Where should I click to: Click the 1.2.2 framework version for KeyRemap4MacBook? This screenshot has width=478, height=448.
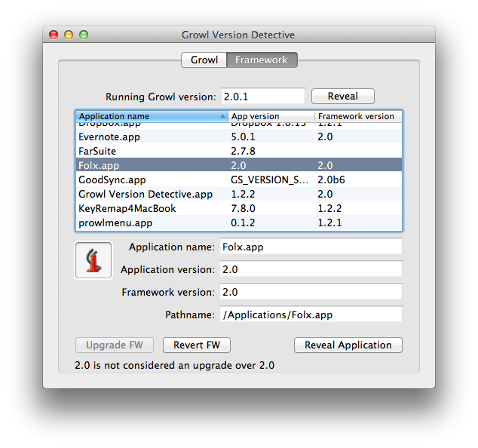point(329,208)
